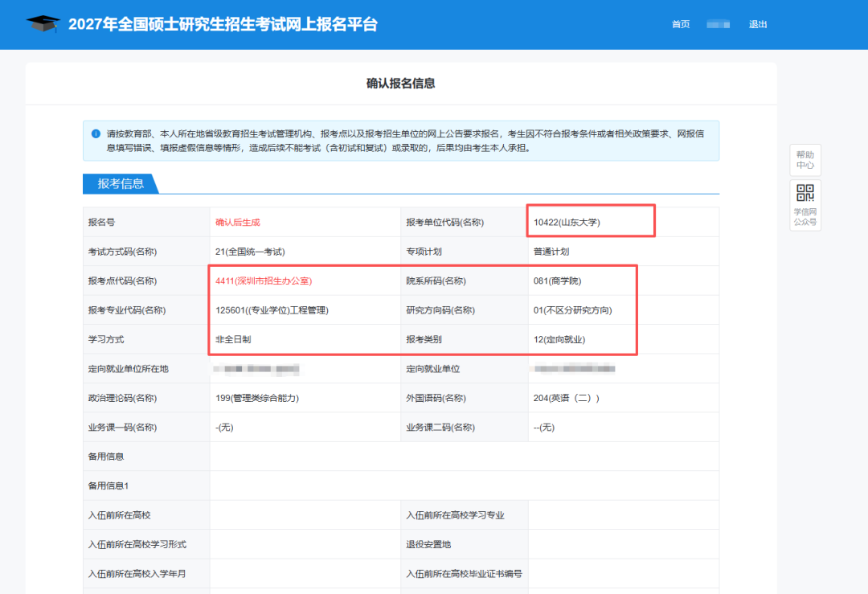Click the 定向就业单位所在地 label
868x594 pixels.
click(128, 369)
